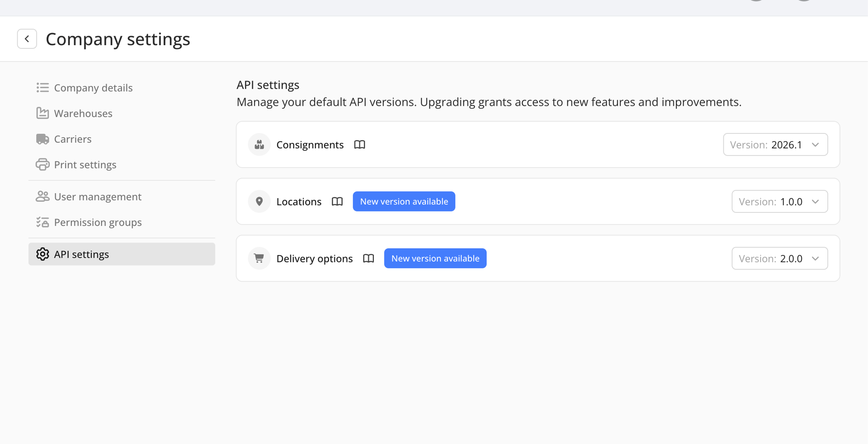The width and height of the screenshot is (868, 444).
Task: Click the Company details list icon
Action: [42, 88]
